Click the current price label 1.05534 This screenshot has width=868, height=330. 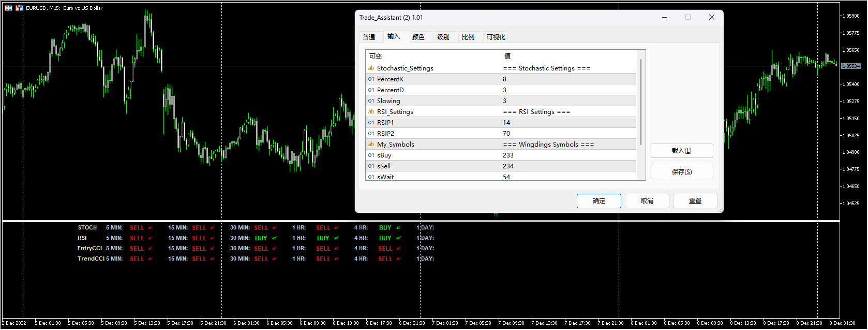pos(851,66)
